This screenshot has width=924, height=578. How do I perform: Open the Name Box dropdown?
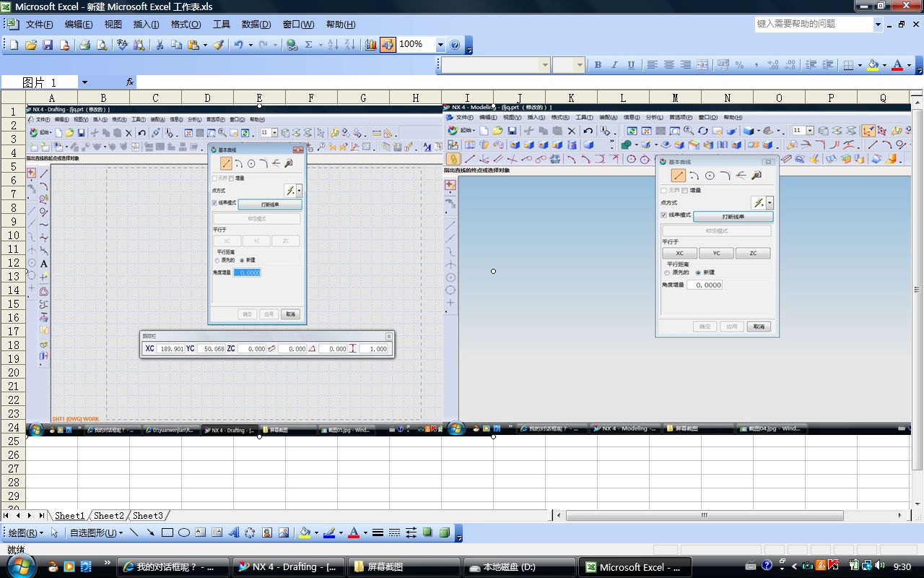84,82
